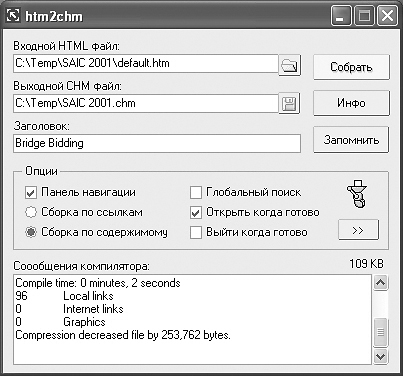Expand more options with >> button
403x376 pixels.
point(358,230)
